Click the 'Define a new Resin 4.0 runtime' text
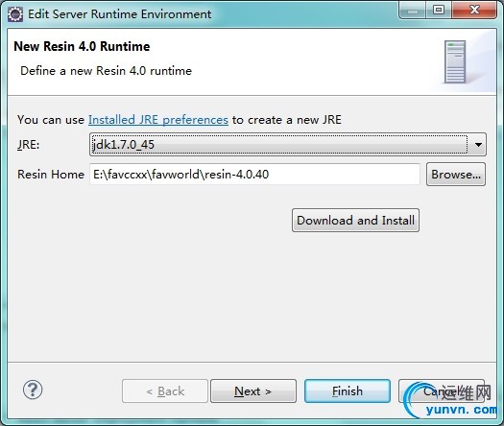 coord(106,71)
